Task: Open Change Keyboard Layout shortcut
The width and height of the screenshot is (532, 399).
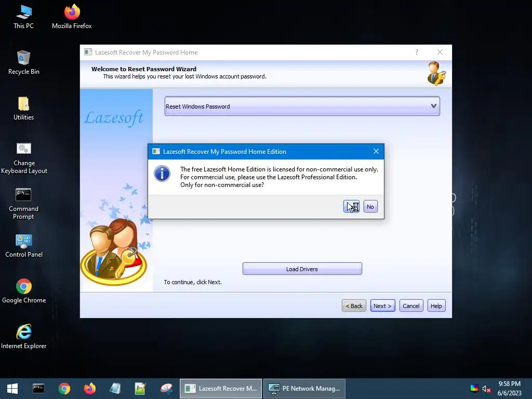Action: click(x=24, y=158)
